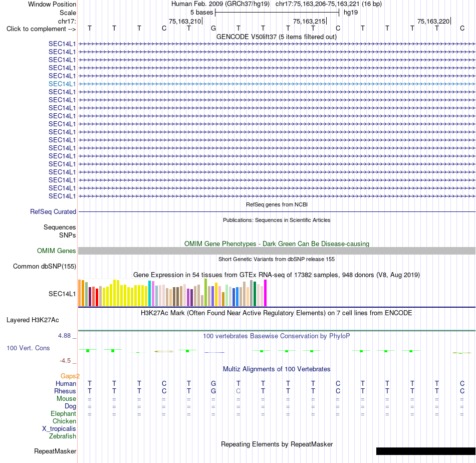Select the X_tropicalis alignment row label

click(59, 429)
